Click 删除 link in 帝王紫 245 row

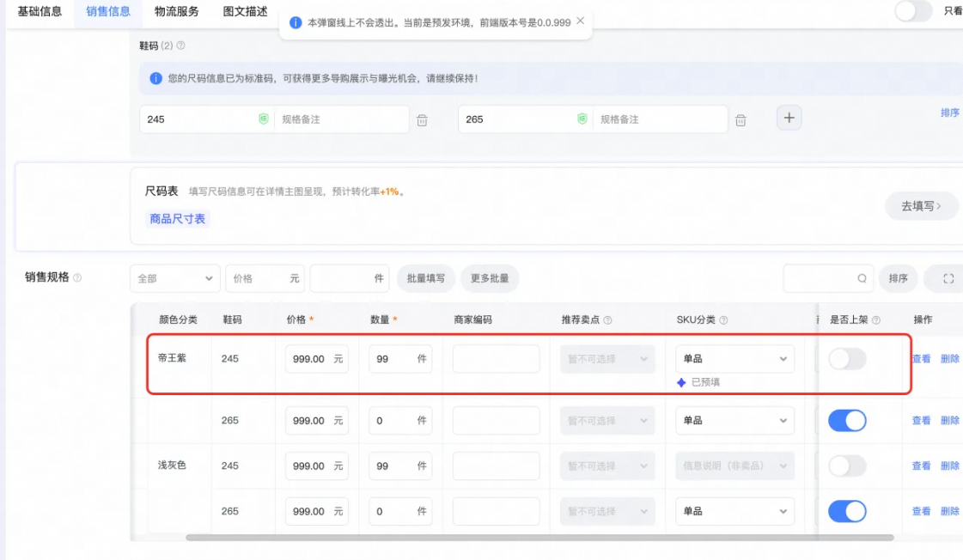click(x=949, y=359)
